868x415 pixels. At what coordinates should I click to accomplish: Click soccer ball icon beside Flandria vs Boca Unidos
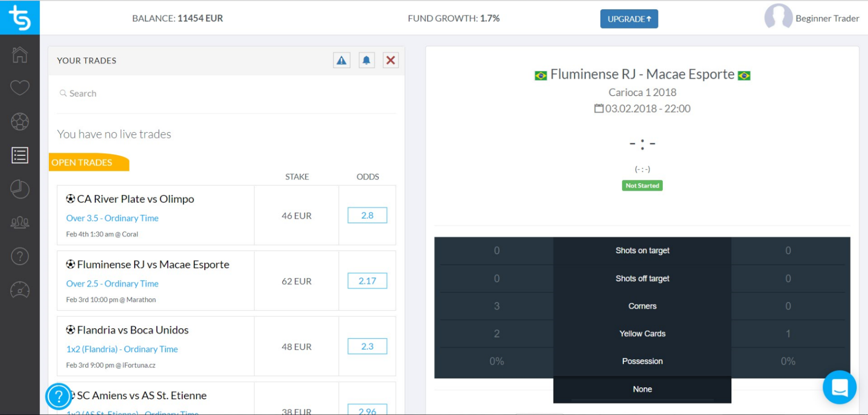(x=71, y=329)
